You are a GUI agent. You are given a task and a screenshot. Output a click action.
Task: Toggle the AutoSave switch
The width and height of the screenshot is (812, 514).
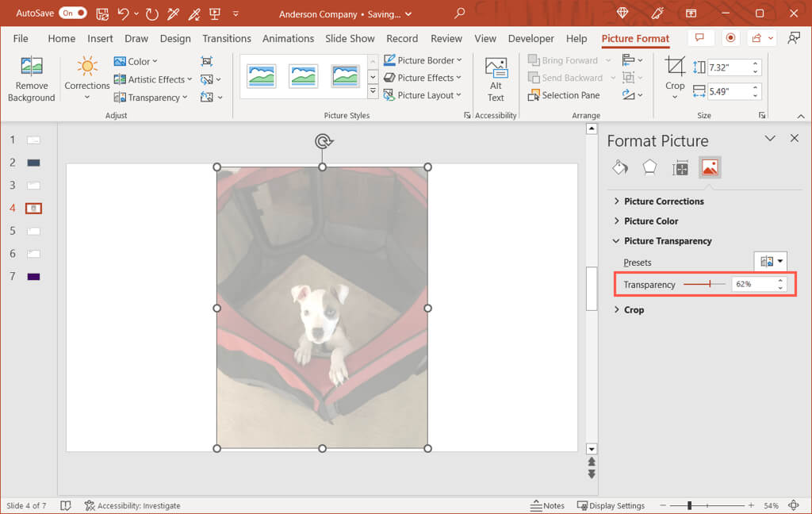[x=73, y=13]
